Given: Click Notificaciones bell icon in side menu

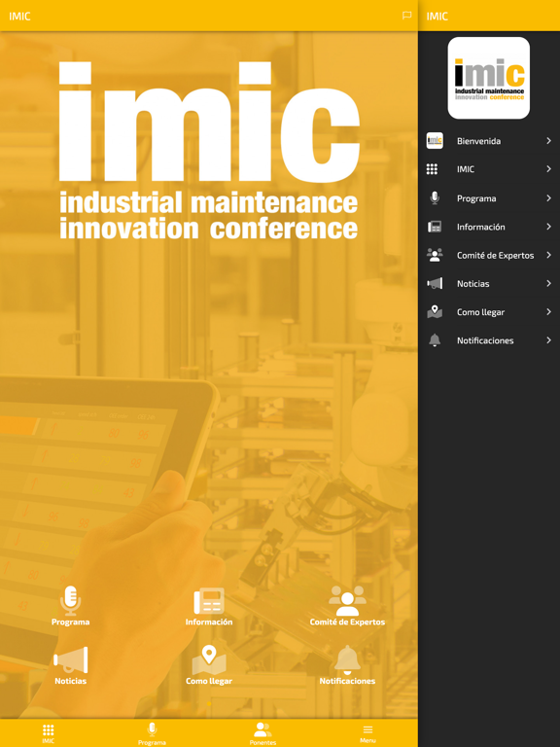Looking at the screenshot, I should [435, 340].
